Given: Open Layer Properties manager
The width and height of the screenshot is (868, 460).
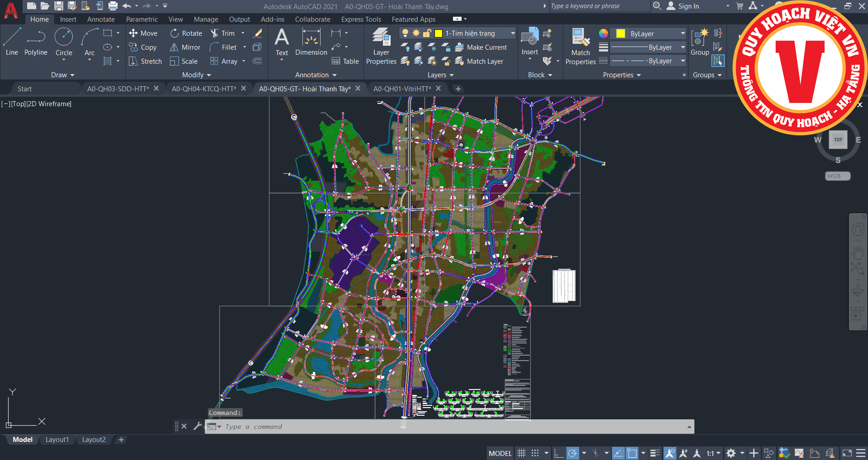Looking at the screenshot, I should (381, 46).
